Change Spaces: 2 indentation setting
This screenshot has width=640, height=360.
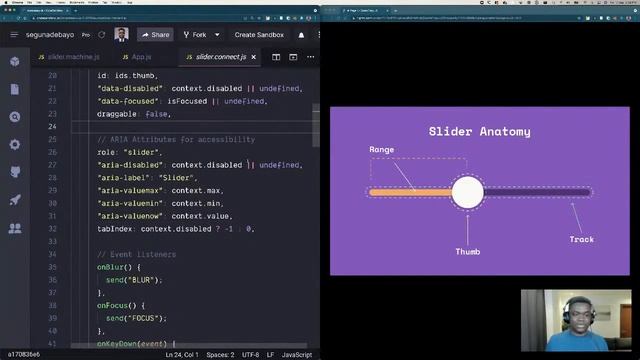[x=220, y=355]
